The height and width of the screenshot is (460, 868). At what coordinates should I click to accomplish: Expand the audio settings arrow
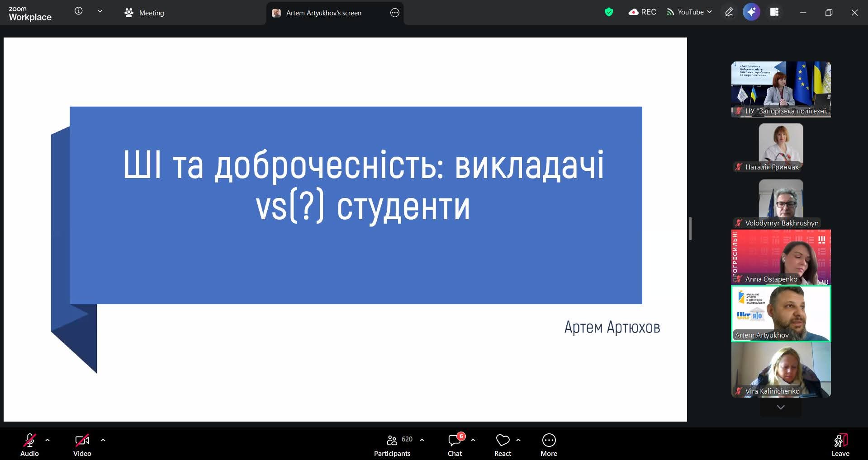point(47,440)
